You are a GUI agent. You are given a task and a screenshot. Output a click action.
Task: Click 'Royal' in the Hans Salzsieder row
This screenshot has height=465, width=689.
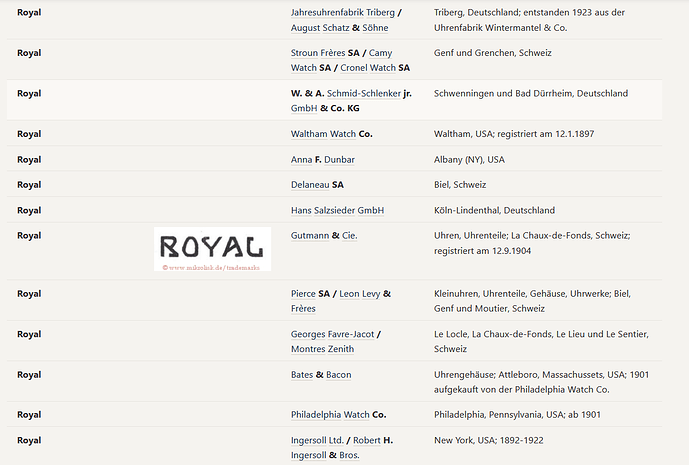click(29, 211)
